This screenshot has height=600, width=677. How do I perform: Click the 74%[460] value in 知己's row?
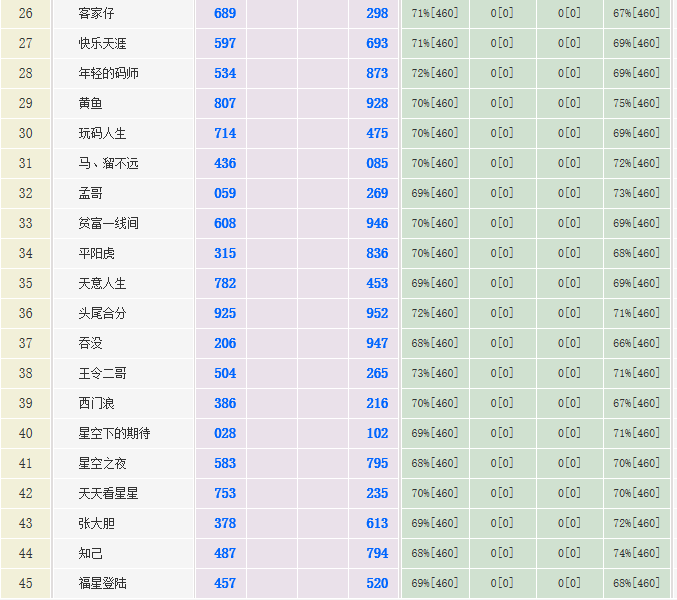636,553
